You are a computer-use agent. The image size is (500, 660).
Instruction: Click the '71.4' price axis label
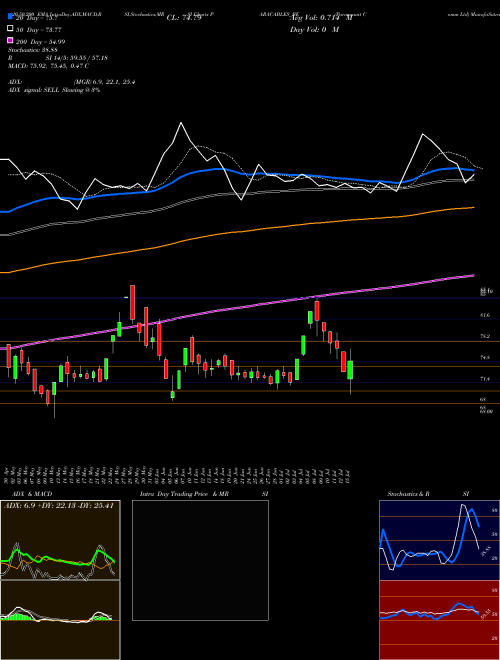point(484,379)
